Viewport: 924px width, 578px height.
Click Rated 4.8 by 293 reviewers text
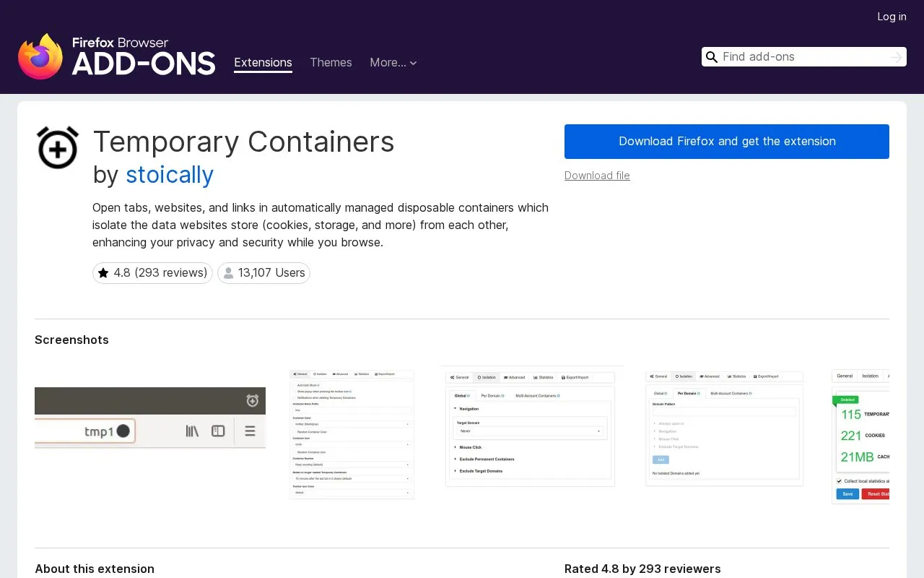642,569
